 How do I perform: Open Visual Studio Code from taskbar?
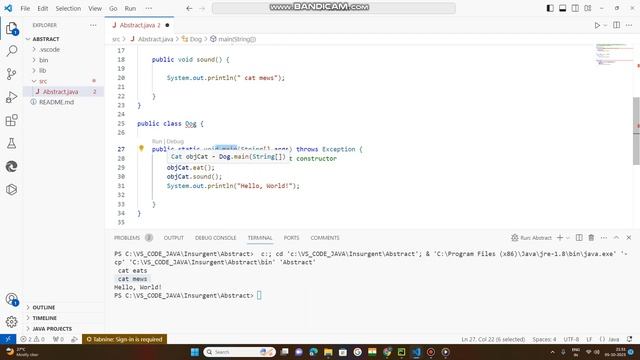coord(416,352)
